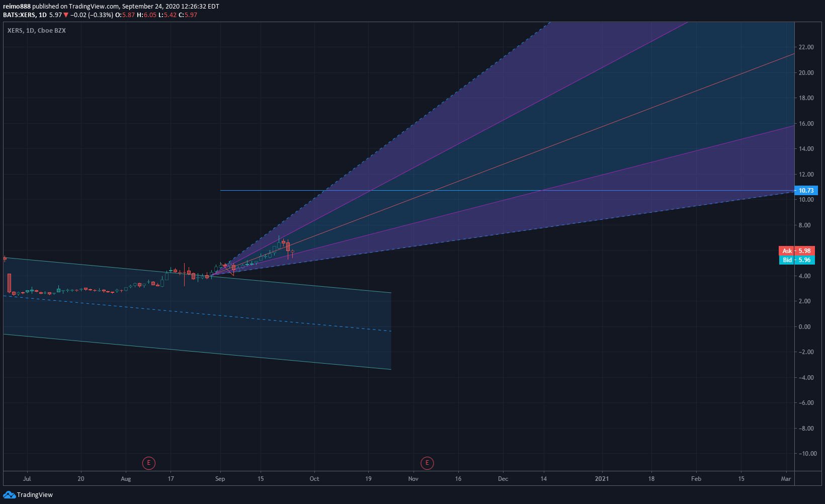Click the Aug date axis label

tap(126, 478)
